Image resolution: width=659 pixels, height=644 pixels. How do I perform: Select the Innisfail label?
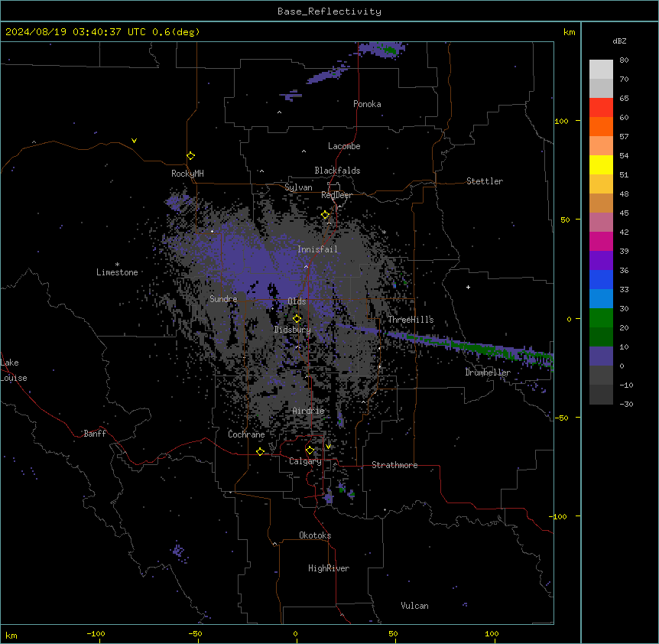(317, 249)
